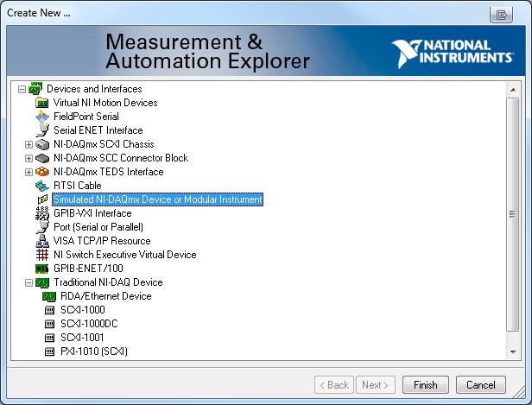Click the NI-DAQmx SCC Connector Block icon
Image resolution: width=532 pixels, height=405 pixels.
click(42, 158)
